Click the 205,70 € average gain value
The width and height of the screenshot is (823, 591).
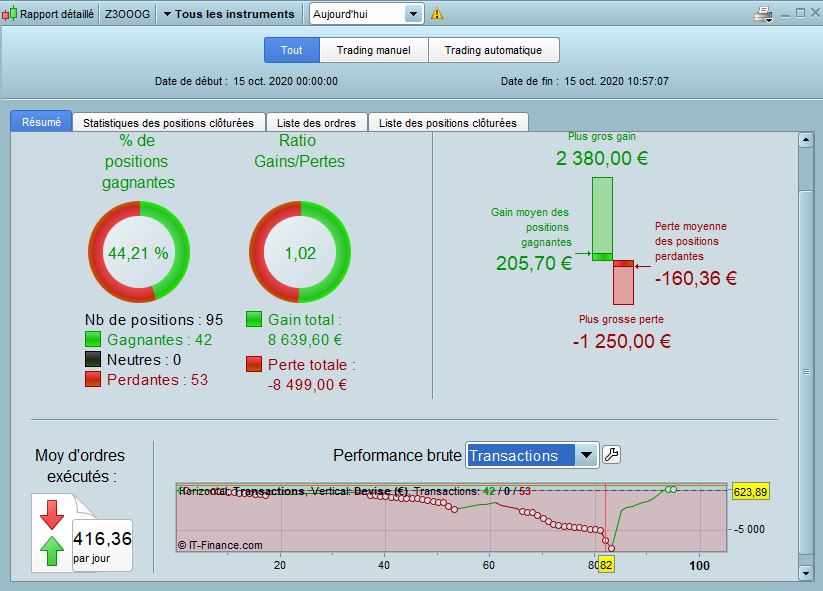click(x=534, y=263)
